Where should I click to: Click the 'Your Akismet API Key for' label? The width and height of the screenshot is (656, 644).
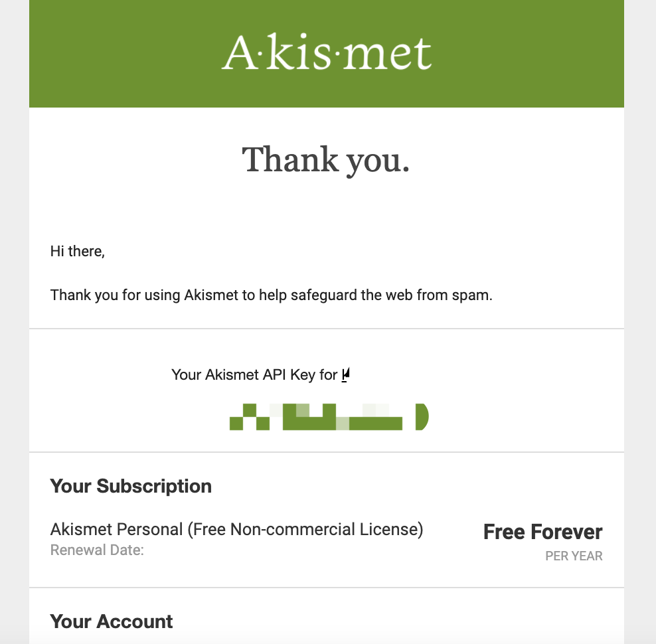point(254,375)
